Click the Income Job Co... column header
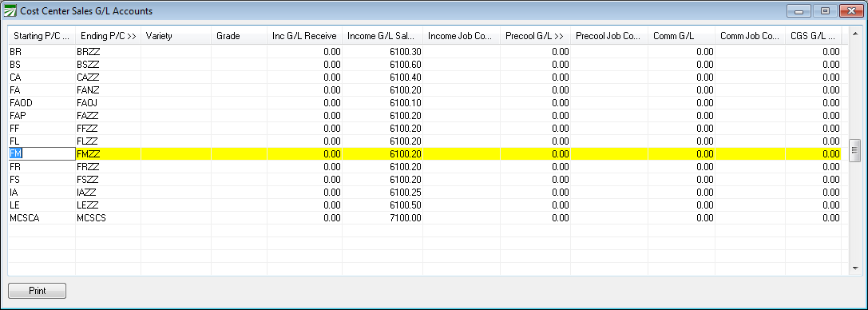Image resolution: width=868 pixels, height=310 pixels. [462, 36]
